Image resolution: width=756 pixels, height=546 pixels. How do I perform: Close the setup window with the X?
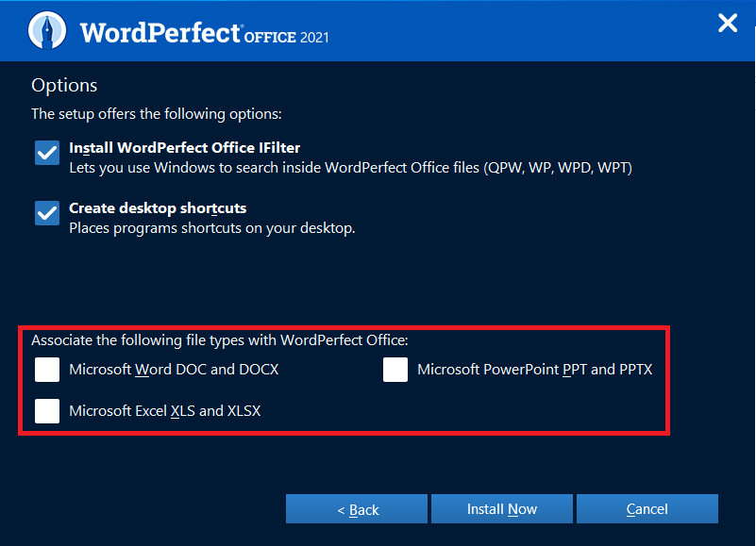pyautogui.click(x=727, y=23)
